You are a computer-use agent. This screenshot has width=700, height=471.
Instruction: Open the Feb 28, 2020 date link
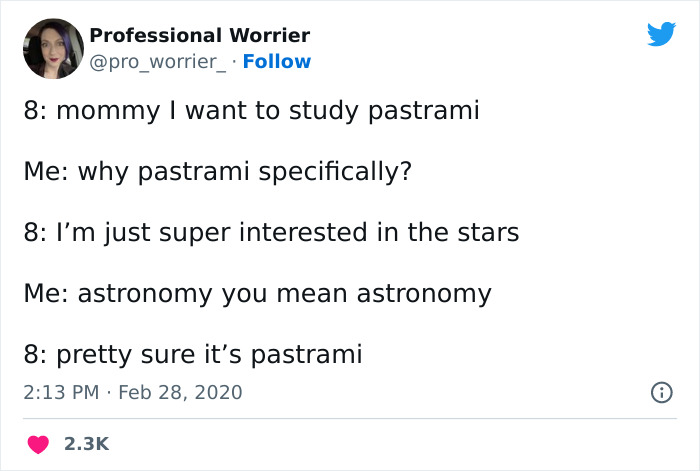point(180,393)
